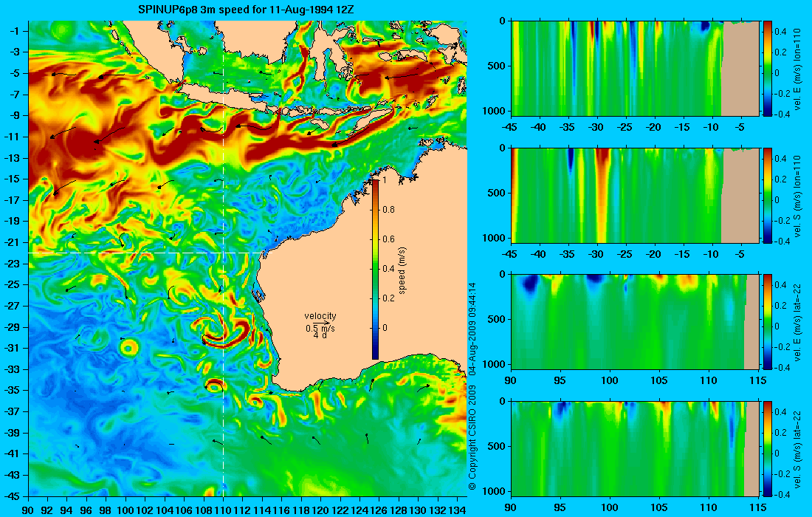Click longitude tick '134' on the main map's bottom axis

[x=457, y=510]
